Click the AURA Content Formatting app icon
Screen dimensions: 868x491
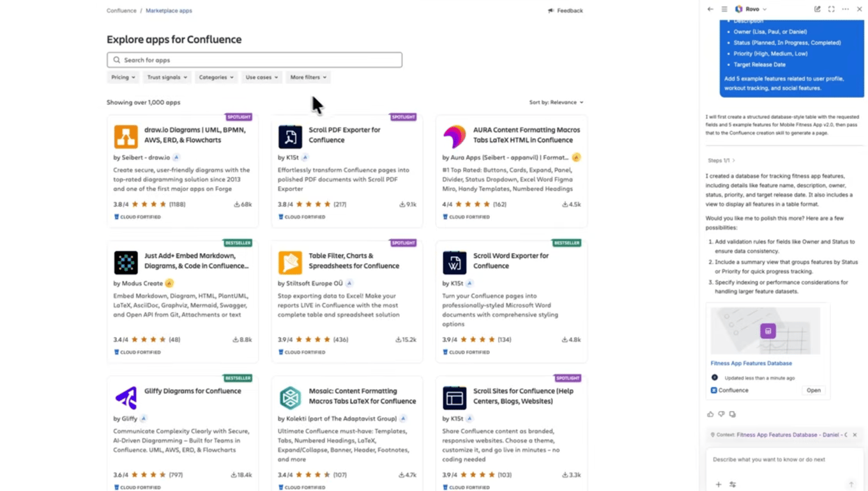tap(455, 137)
